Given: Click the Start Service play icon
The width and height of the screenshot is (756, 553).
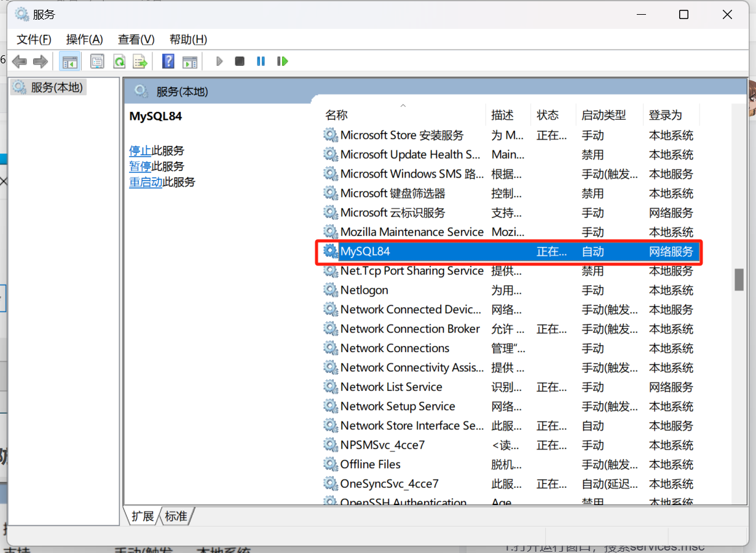Looking at the screenshot, I should (219, 61).
